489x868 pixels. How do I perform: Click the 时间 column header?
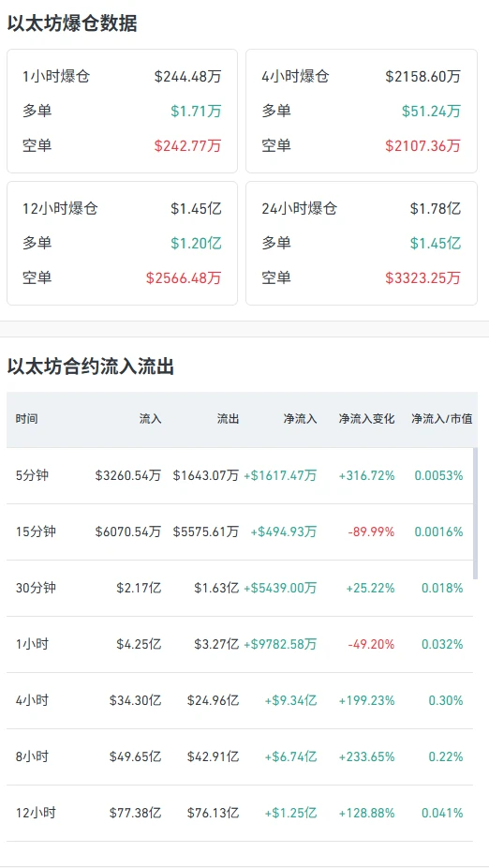click(26, 419)
